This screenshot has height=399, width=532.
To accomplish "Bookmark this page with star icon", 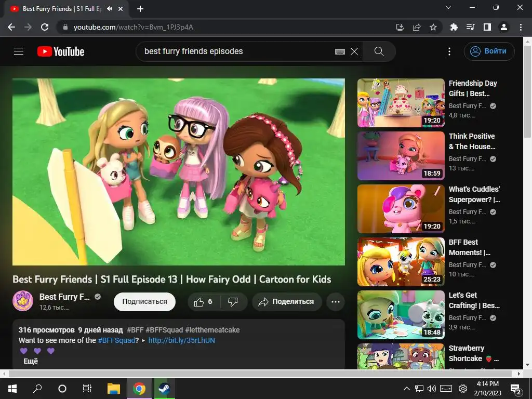I will click(x=433, y=27).
